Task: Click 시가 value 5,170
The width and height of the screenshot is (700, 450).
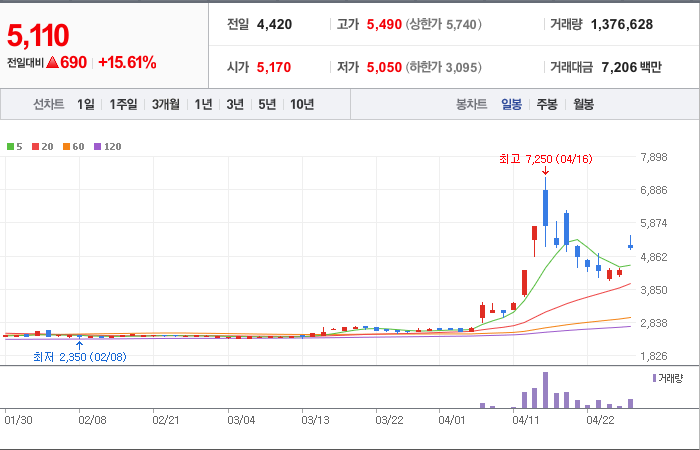Action: [x=274, y=67]
